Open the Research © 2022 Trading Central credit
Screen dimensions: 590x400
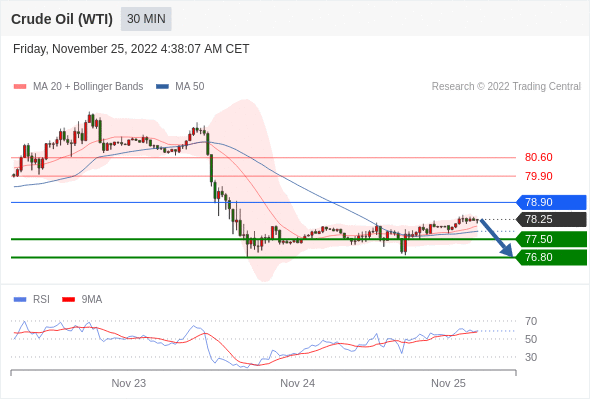click(506, 87)
